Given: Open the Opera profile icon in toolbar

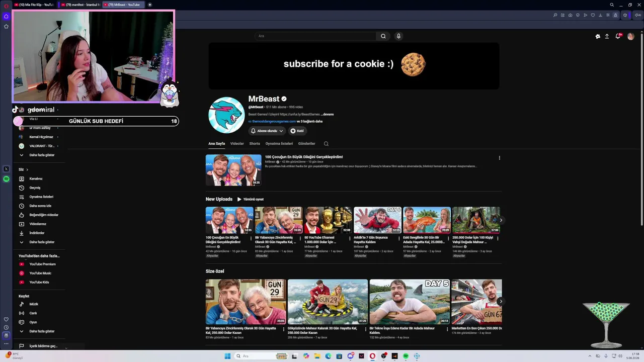Looking at the screenshot, I should click(x=615, y=15).
